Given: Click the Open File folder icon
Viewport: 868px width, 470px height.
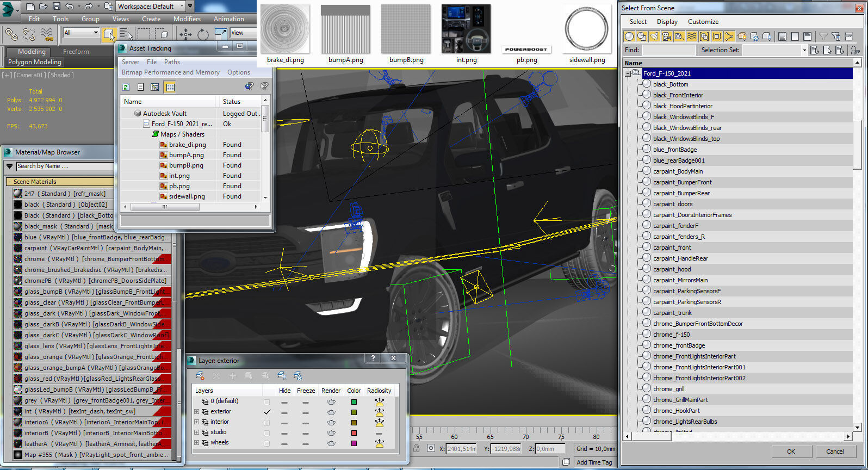Looking at the screenshot, I should point(44,7).
